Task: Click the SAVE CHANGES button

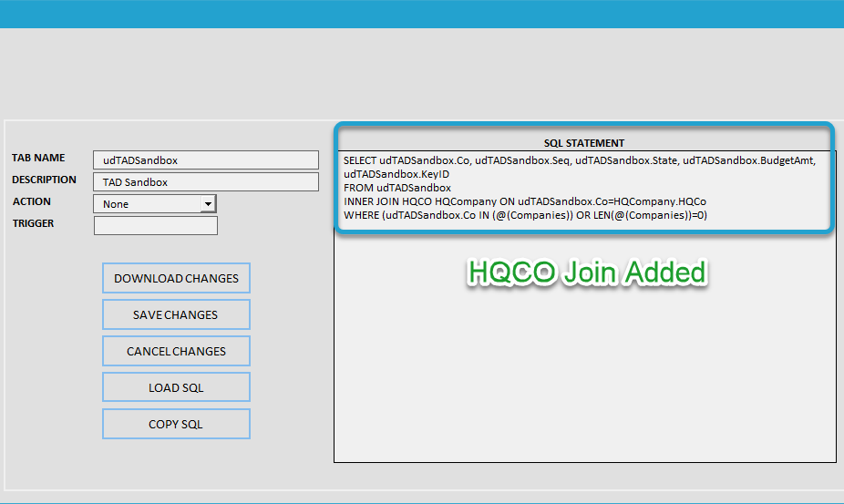Action: pos(176,314)
